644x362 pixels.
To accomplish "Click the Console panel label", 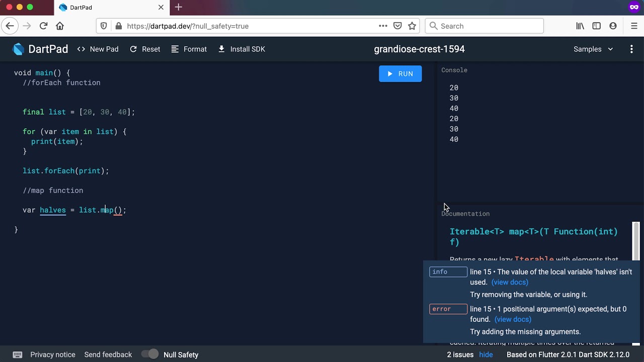I will tap(454, 70).
